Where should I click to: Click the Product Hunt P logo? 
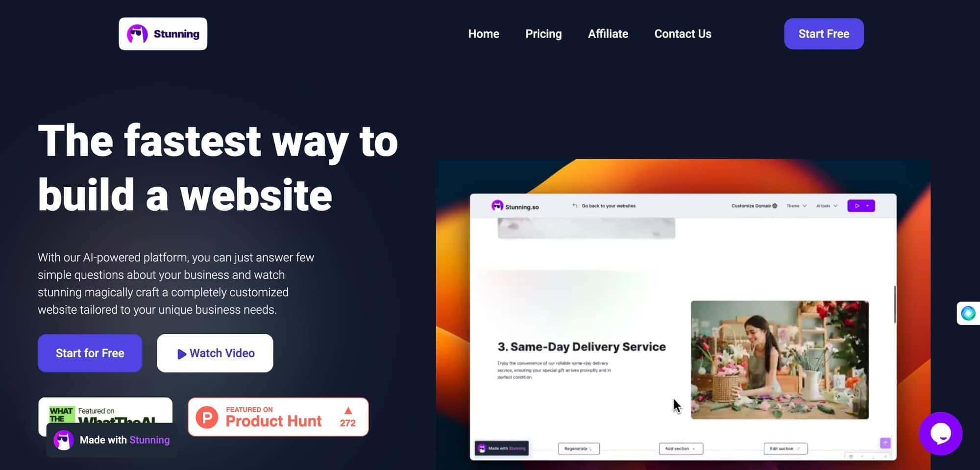tap(207, 417)
